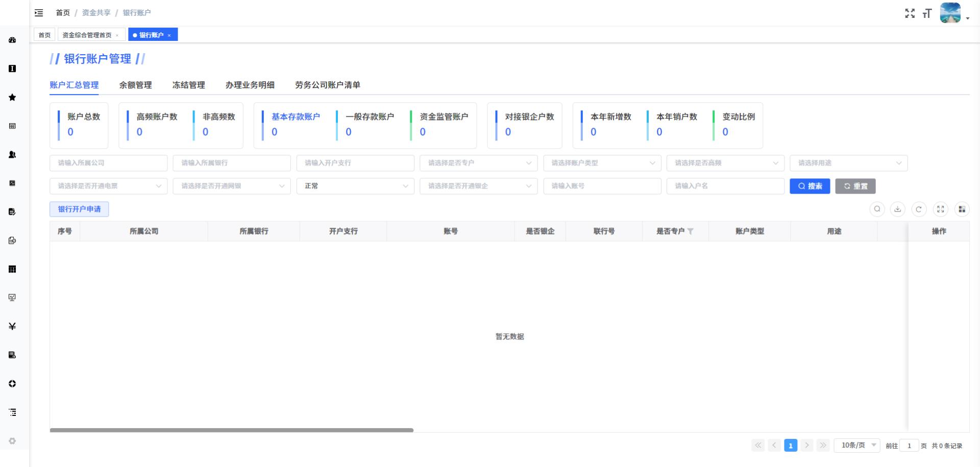Open the table column settings grid icon

click(962, 209)
